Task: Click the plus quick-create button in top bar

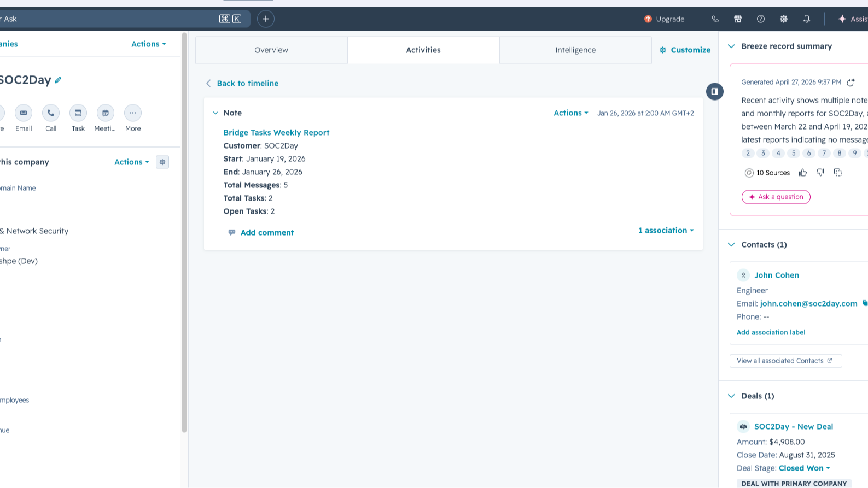Action: [266, 19]
